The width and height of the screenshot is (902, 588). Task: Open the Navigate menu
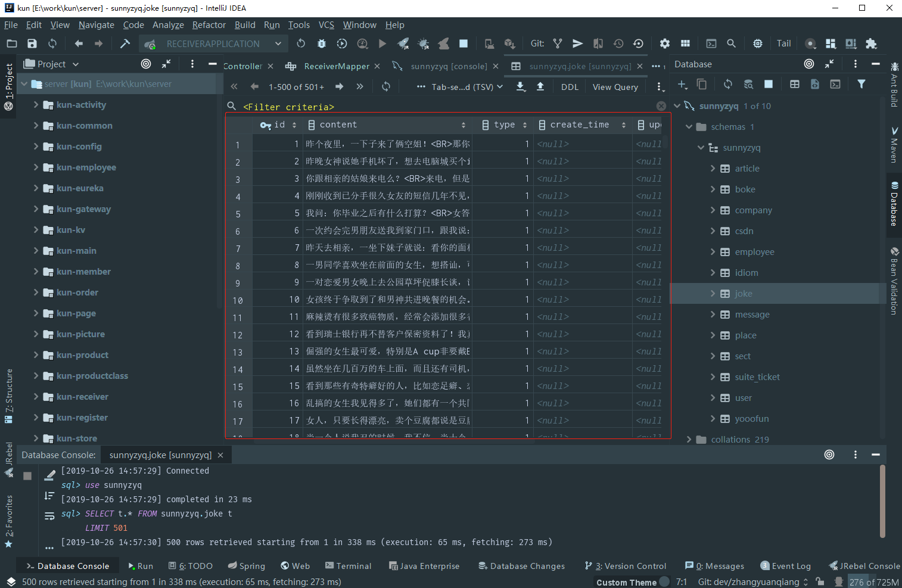tap(97, 25)
